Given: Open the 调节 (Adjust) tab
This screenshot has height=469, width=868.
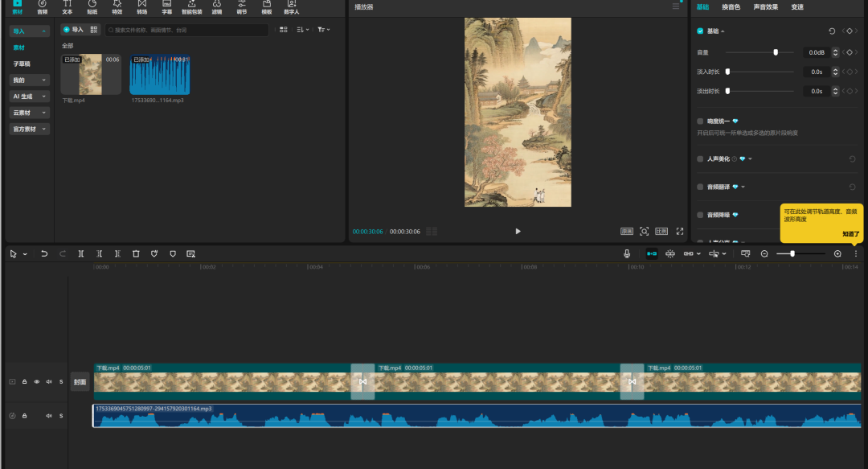Looking at the screenshot, I should coord(241,6).
